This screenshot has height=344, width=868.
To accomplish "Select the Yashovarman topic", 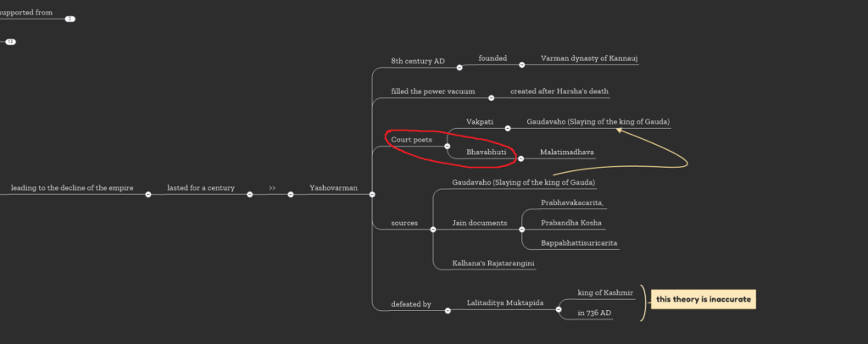I will [x=333, y=188].
